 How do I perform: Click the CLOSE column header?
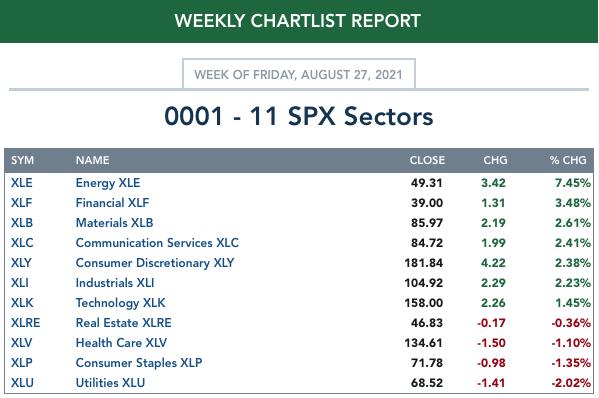(427, 160)
